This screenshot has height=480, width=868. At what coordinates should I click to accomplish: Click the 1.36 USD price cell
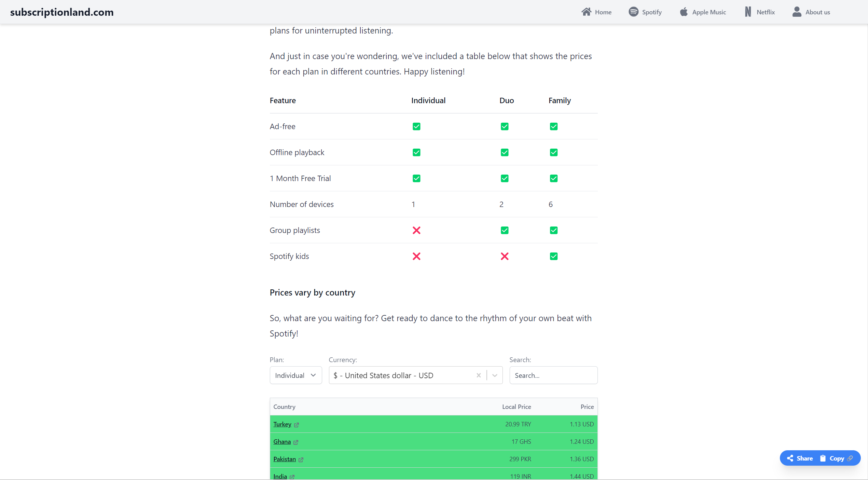click(x=582, y=459)
